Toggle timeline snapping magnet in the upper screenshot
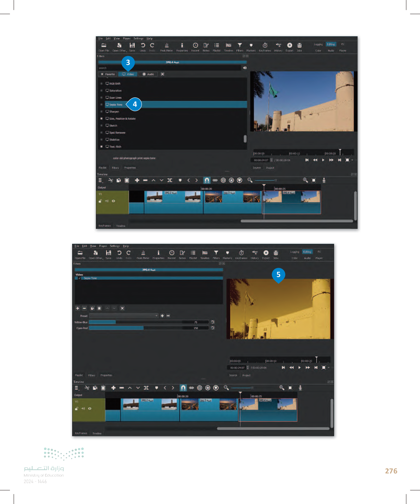 [207, 180]
